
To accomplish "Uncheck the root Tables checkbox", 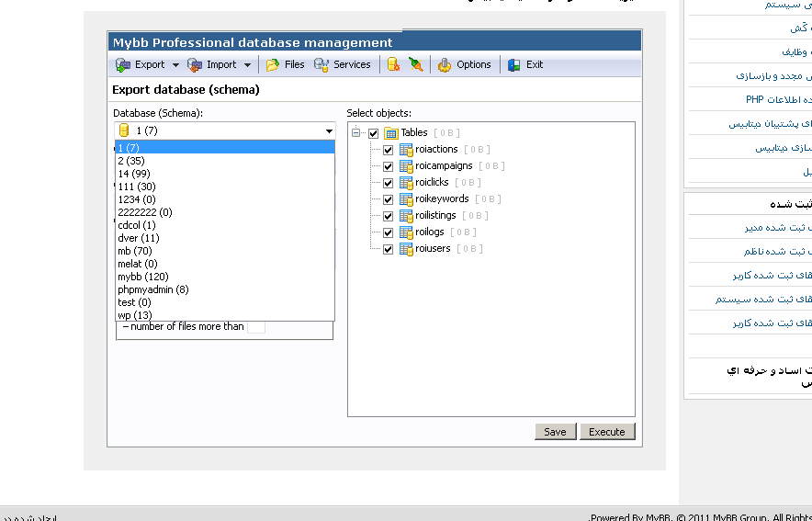I will click(x=373, y=133).
